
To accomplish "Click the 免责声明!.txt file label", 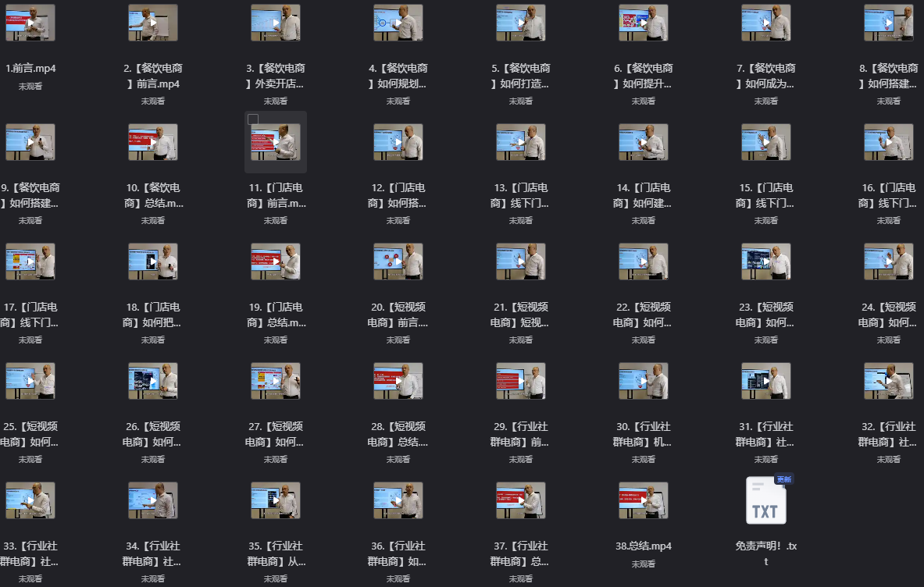I will click(x=765, y=553).
